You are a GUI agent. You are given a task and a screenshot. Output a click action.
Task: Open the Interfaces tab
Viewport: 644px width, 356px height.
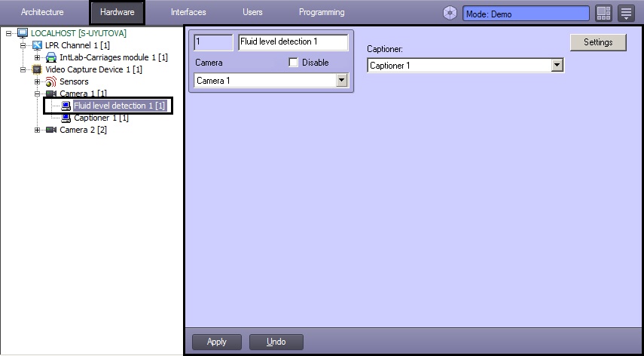pyautogui.click(x=188, y=12)
